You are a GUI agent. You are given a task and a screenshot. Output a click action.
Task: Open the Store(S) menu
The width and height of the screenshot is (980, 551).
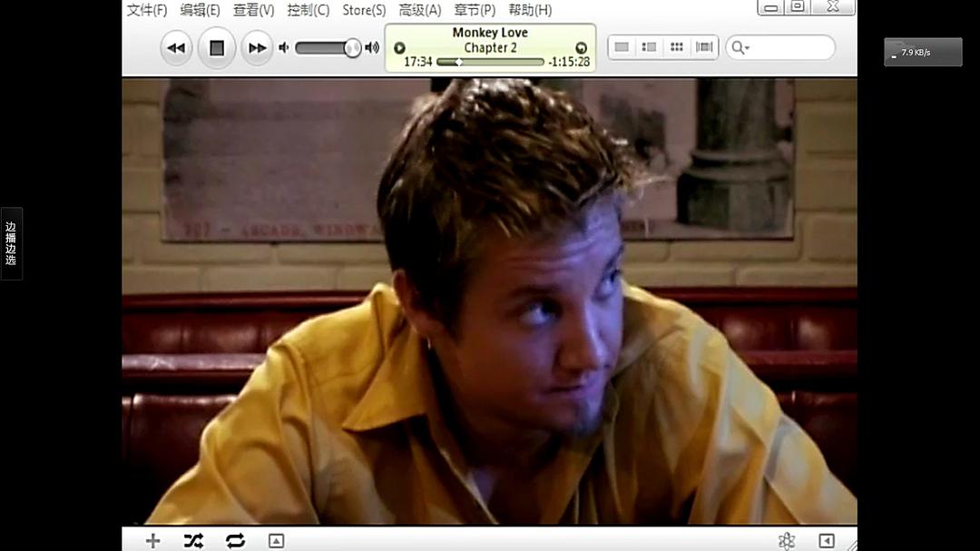point(364,10)
